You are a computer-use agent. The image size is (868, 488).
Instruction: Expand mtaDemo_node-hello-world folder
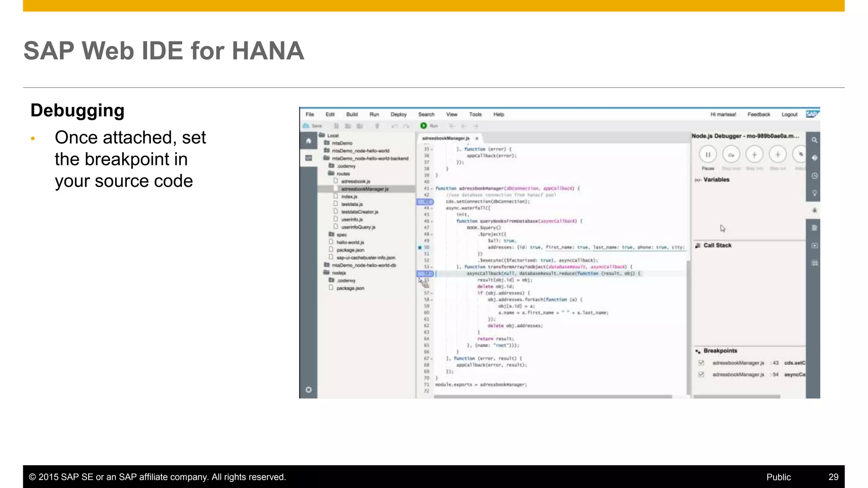327,151
